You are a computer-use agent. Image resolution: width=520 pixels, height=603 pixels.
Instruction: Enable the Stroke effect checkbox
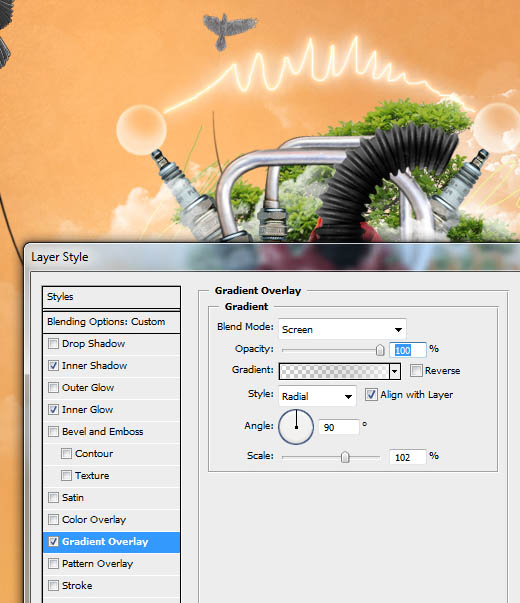[53, 586]
